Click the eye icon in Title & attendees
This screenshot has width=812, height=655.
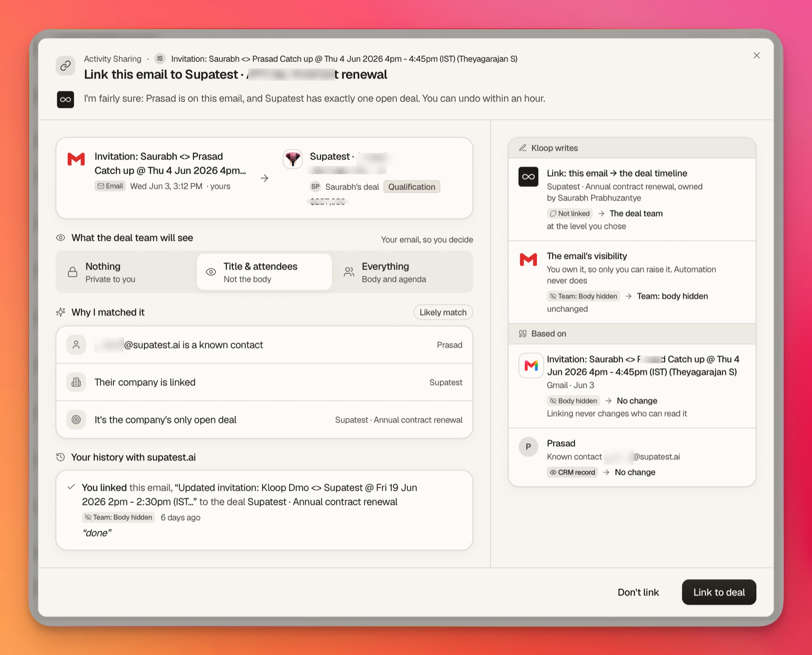pos(211,272)
